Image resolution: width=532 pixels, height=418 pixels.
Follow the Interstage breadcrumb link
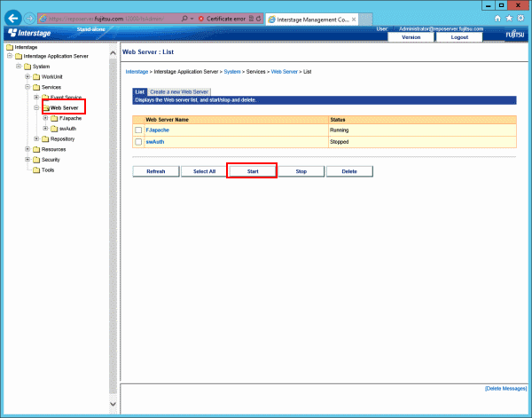[137, 72]
